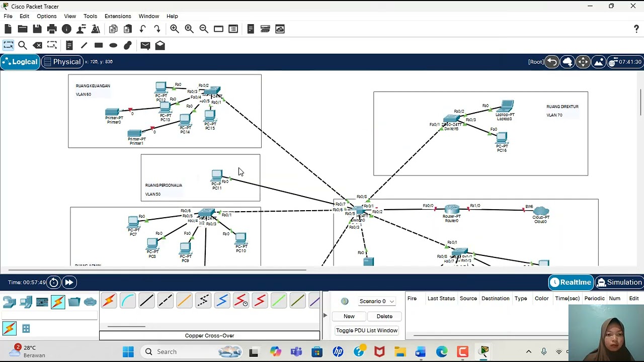Switch to Physical workspace view

[x=62, y=62]
